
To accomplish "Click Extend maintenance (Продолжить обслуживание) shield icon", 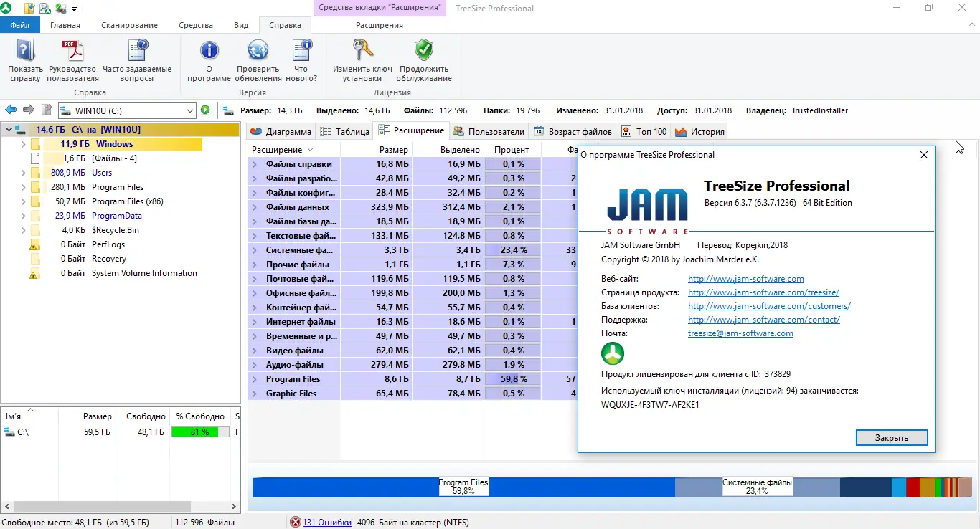I will [424, 50].
